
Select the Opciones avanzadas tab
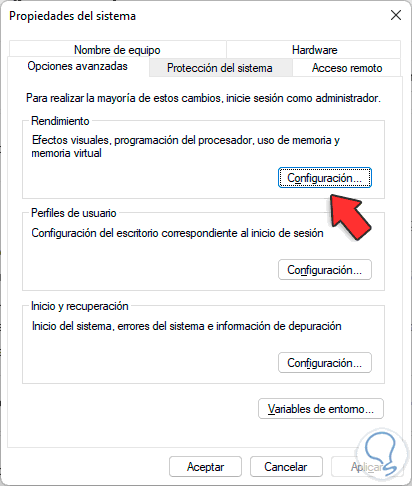78,66
